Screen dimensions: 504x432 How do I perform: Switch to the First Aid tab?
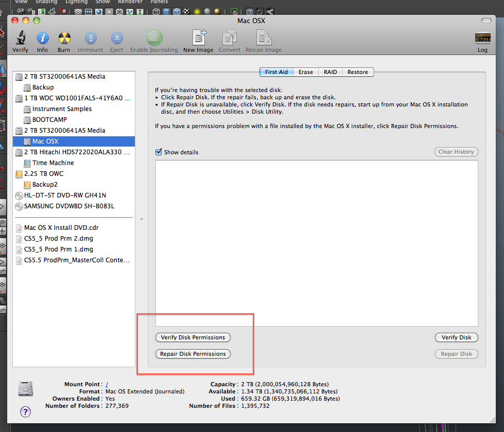[276, 72]
